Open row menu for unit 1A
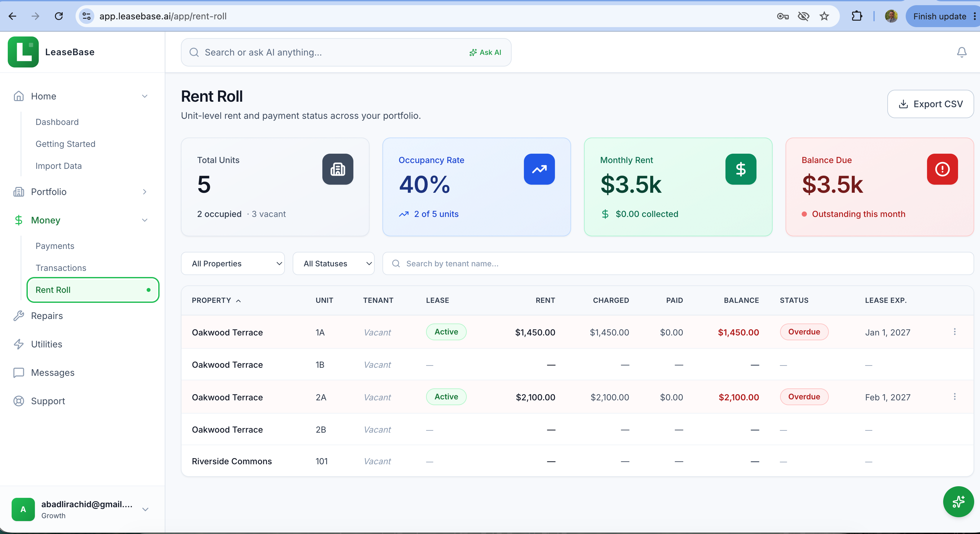Screen dimensions: 980x534 tap(954, 332)
